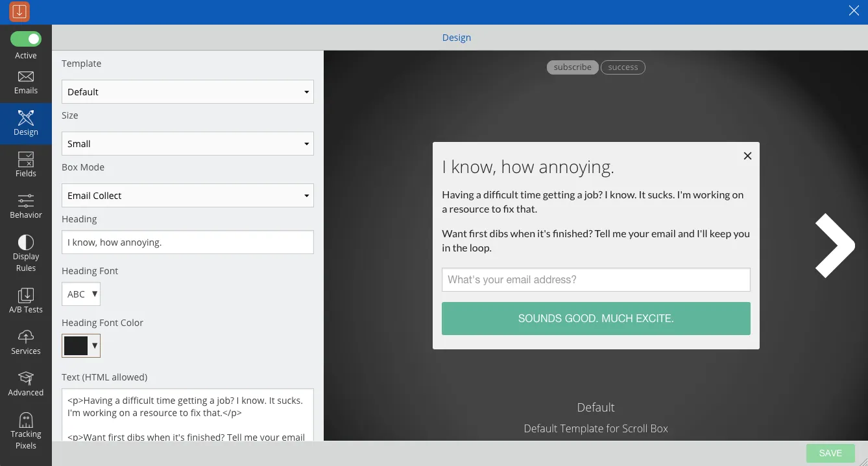Screen dimensions: 868x466
Task: Switch preview to the subscribe tab
Action: pyautogui.click(x=572, y=67)
